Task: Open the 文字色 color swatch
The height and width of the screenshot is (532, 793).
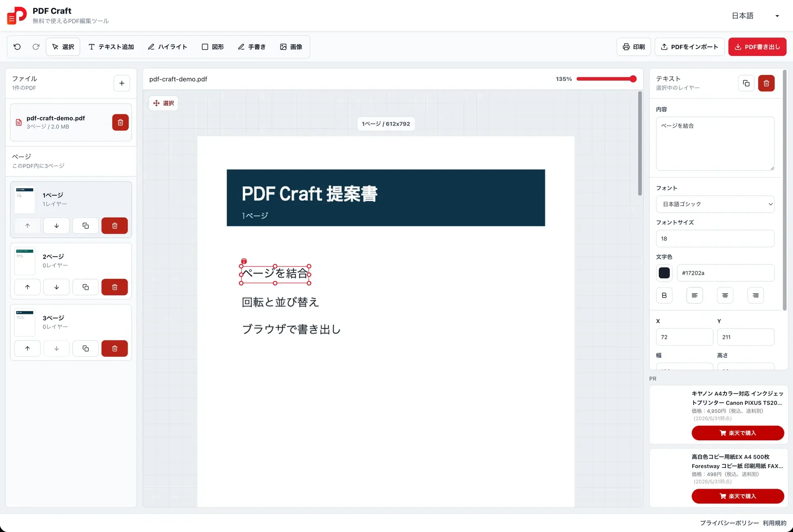Action: point(664,273)
